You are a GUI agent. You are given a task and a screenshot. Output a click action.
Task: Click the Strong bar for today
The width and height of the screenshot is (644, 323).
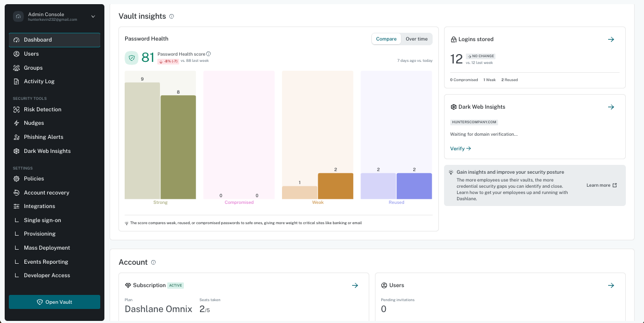[x=178, y=147]
